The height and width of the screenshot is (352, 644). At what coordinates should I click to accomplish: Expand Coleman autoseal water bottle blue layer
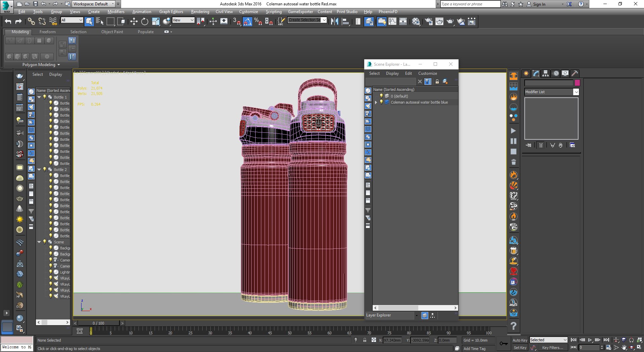point(376,102)
